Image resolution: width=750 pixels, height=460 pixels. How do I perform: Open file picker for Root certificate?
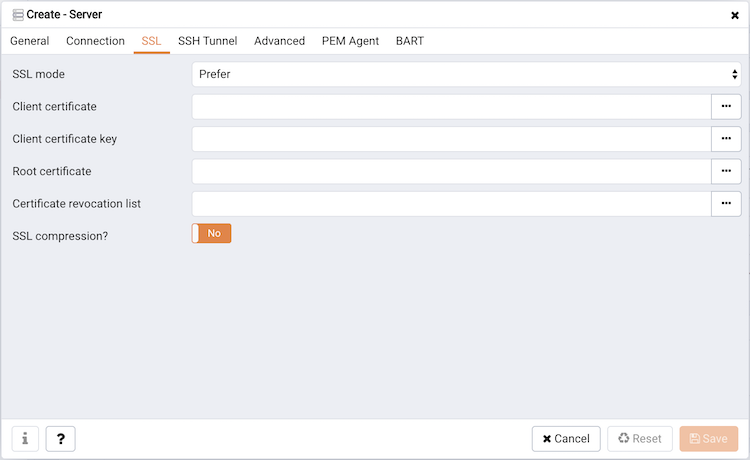click(x=726, y=172)
